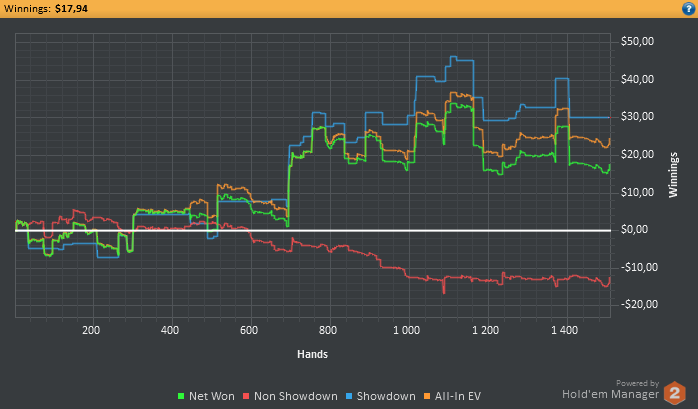Click the vertical Winnings y-axis title
Image resolution: width=698 pixels, height=409 pixels.
pos(673,175)
